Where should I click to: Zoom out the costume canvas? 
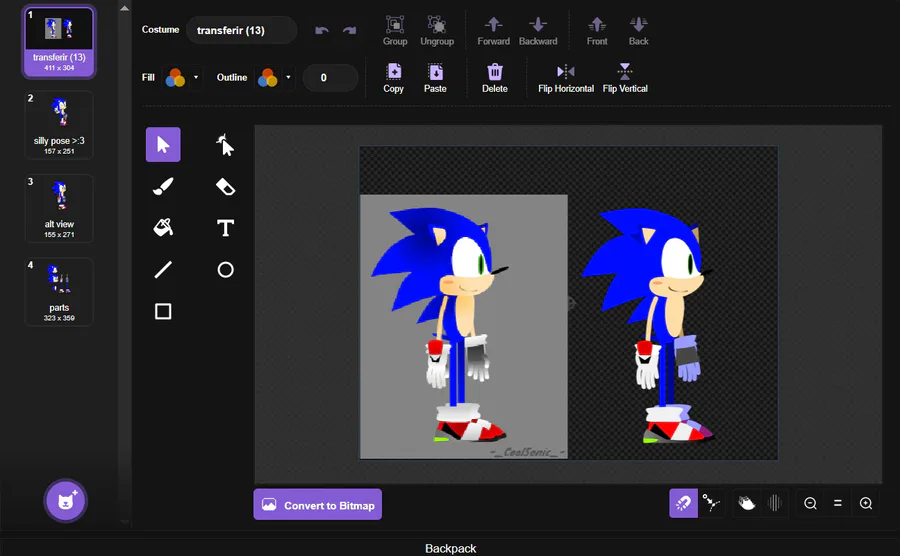click(810, 503)
